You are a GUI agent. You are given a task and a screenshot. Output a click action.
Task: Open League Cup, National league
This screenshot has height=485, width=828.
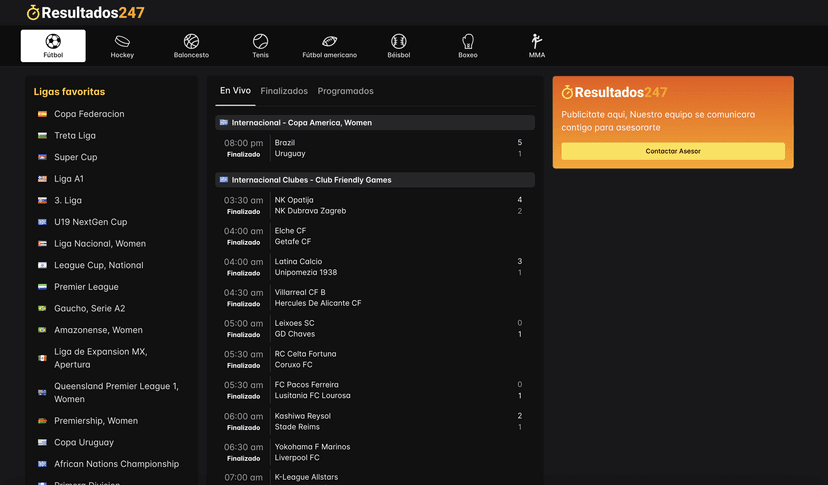point(99,265)
